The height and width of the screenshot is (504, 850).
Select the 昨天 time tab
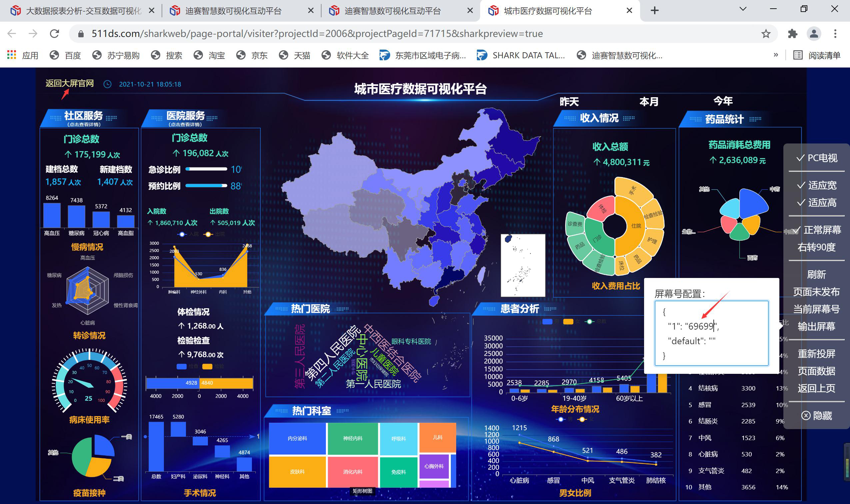tap(569, 102)
